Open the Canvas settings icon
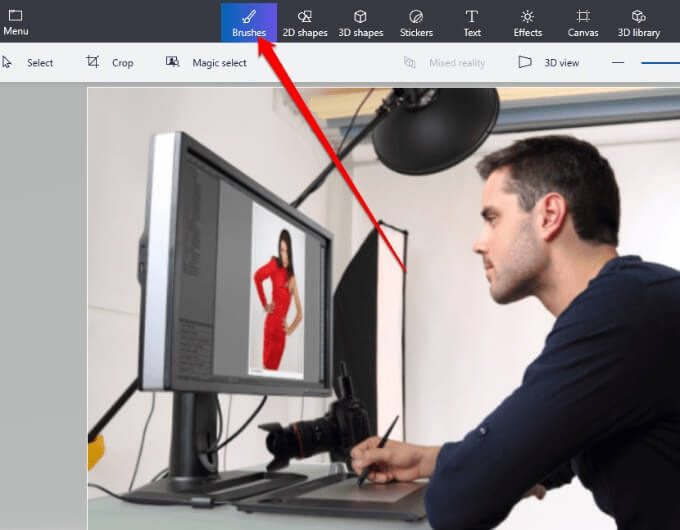This screenshot has width=680, height=530. point(583,16)
